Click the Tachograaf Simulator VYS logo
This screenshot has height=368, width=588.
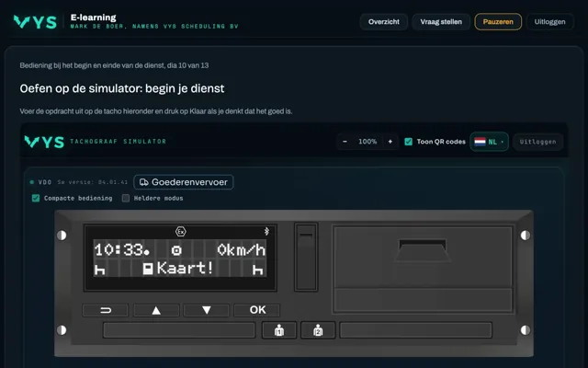44,142
